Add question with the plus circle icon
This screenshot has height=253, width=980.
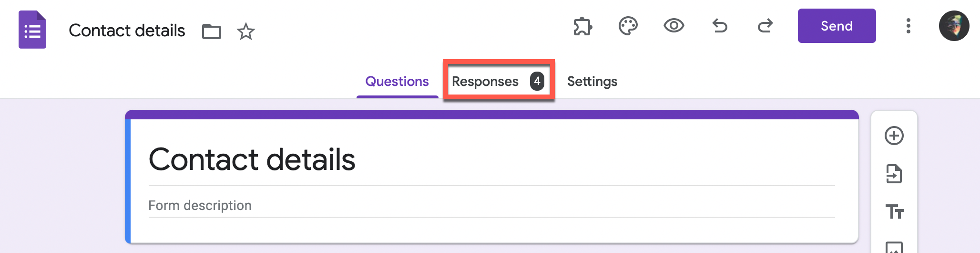click(894, 136)
